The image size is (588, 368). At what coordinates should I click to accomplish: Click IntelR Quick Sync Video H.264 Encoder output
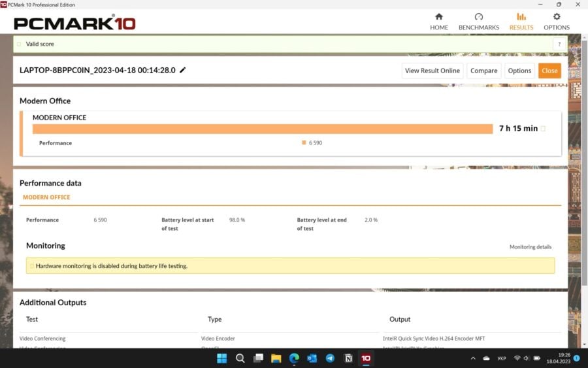(x=434, y=339)
